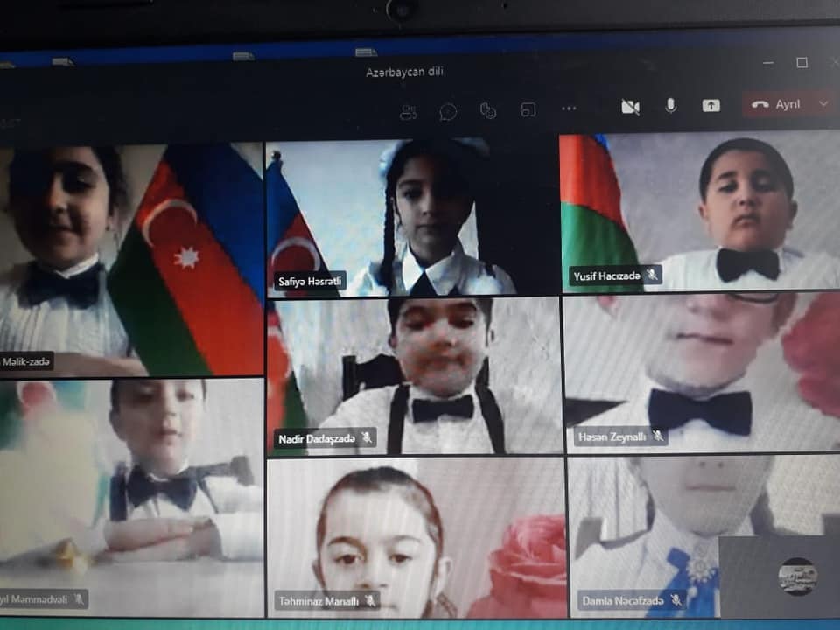Click muted mic icon beside Həsən Zeynallı
Viewport: 840px width, 630px height.
[x=658, y=436]
